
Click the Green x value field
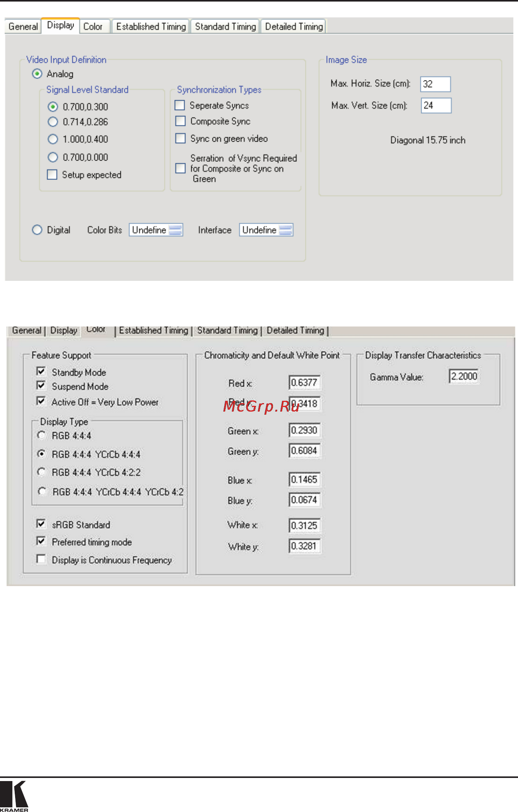(305, 430)
